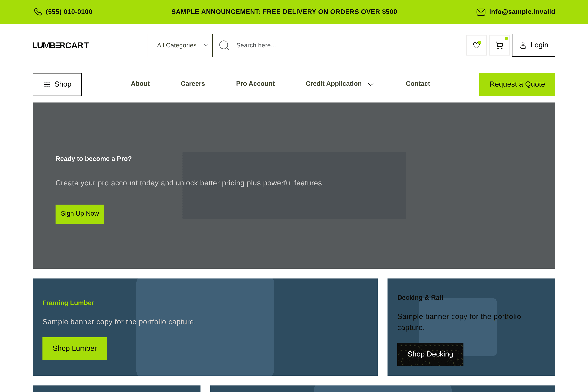Click the Login button
Screen dimensions: 588x392
(533, 45)
